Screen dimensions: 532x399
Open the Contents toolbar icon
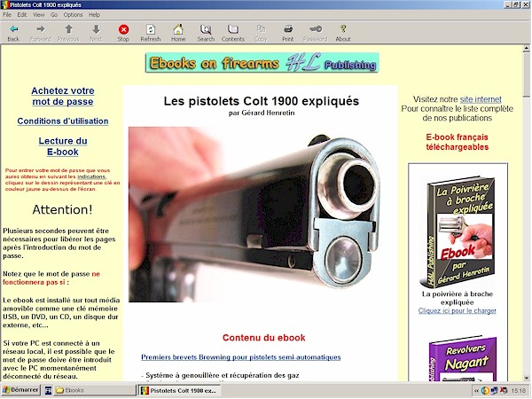click(x=233, y=29)
